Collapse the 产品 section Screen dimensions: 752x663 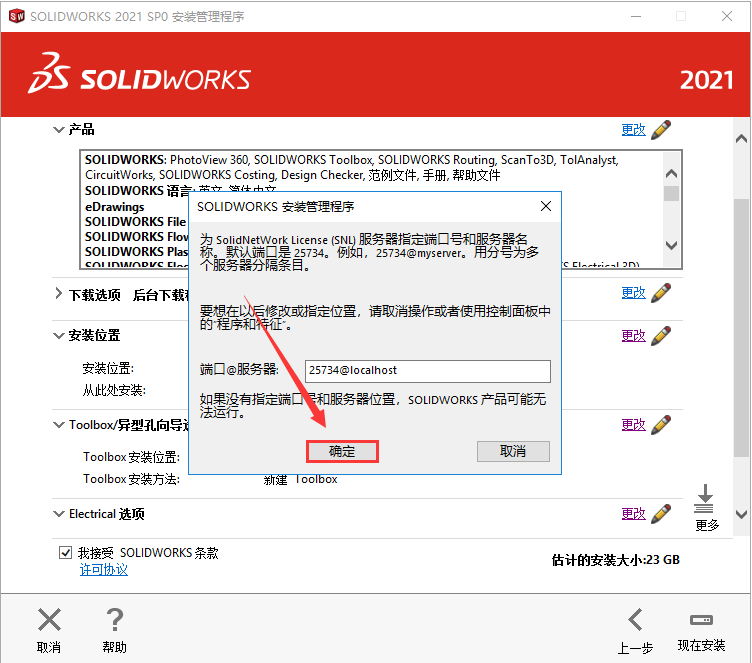click(59, 130)
